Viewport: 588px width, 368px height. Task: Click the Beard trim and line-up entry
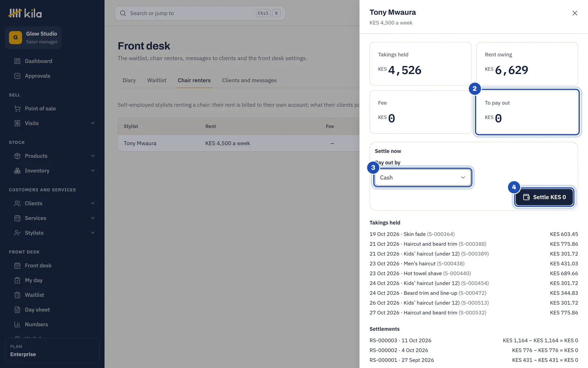click(x=474, y=293)
